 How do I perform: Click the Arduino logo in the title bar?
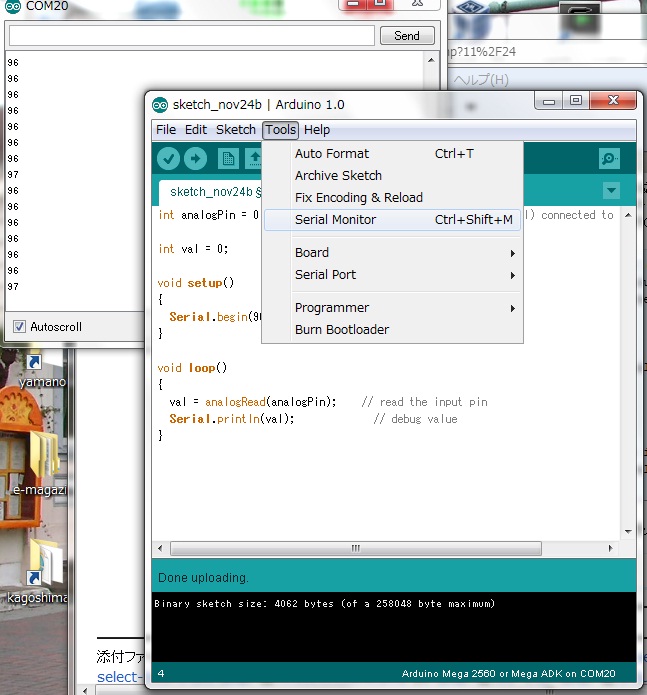pos(160,105)
